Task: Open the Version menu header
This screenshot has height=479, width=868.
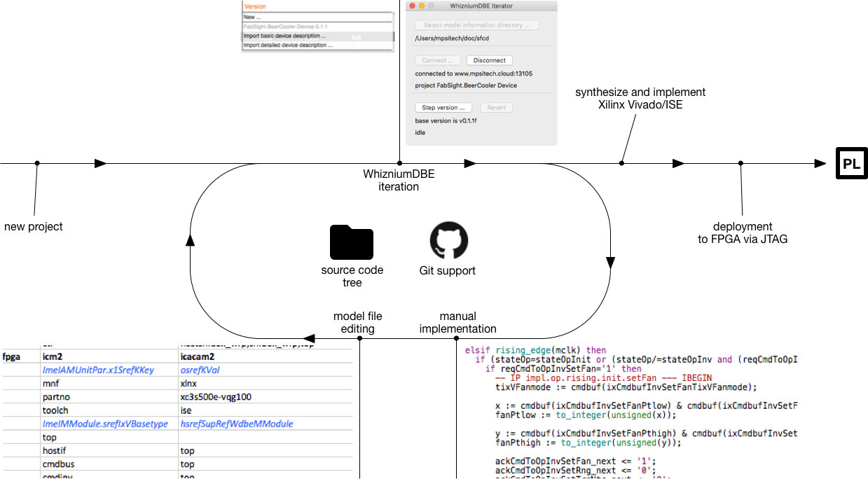Action: 255,6
